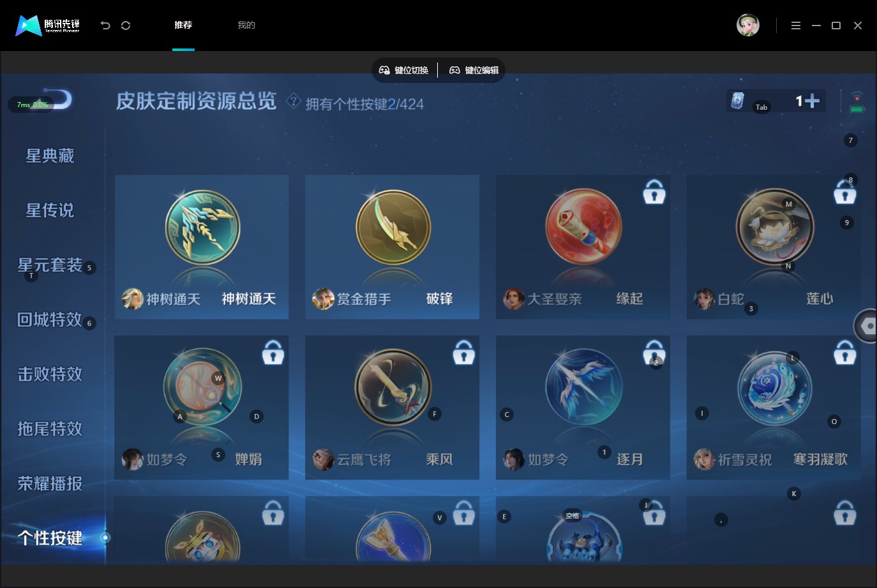The height and width of the screenshot is (588, 877).
Task: Click the lock icon on the 云鹰飞将 乘风 card
Action: [464, 352]
